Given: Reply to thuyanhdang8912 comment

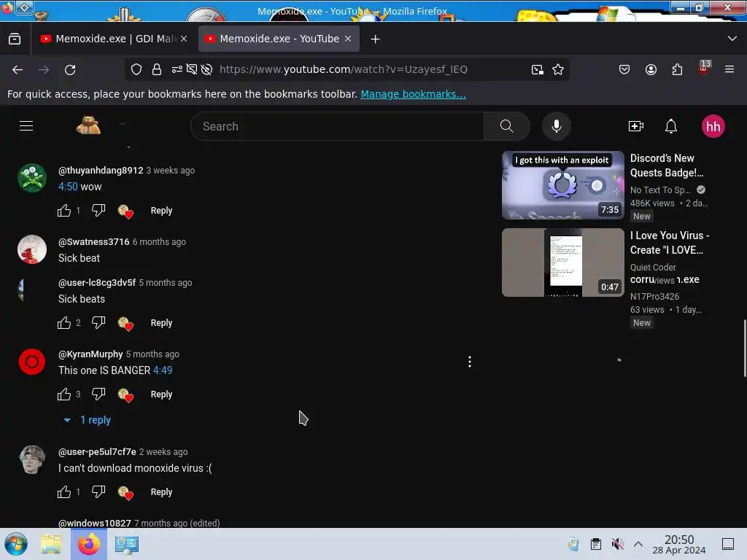Looking at the screenshot, I should 161,211.
